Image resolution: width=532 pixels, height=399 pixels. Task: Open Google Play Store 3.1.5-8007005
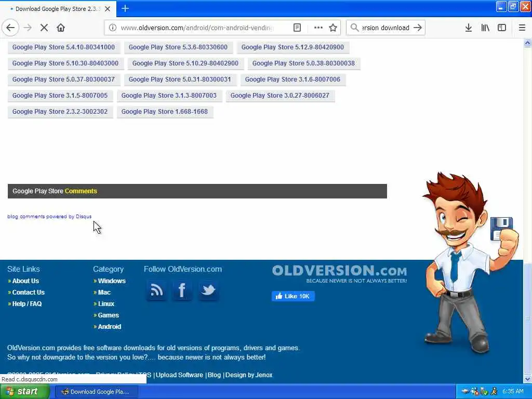click(60, 96)
